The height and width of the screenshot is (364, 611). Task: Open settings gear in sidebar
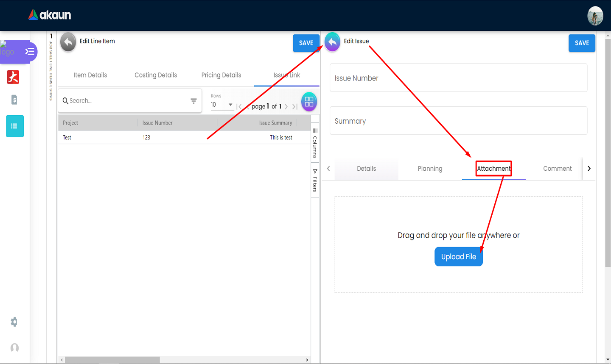click(x=14, y=322)
